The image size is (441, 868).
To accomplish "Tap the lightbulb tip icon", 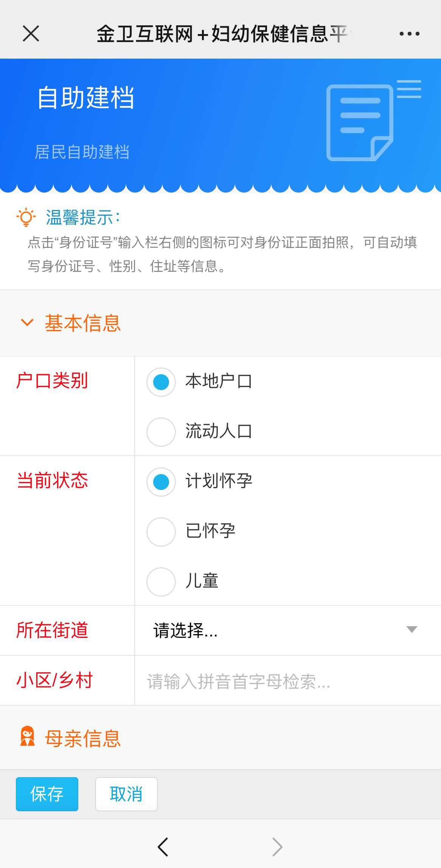I will point(26,217).
